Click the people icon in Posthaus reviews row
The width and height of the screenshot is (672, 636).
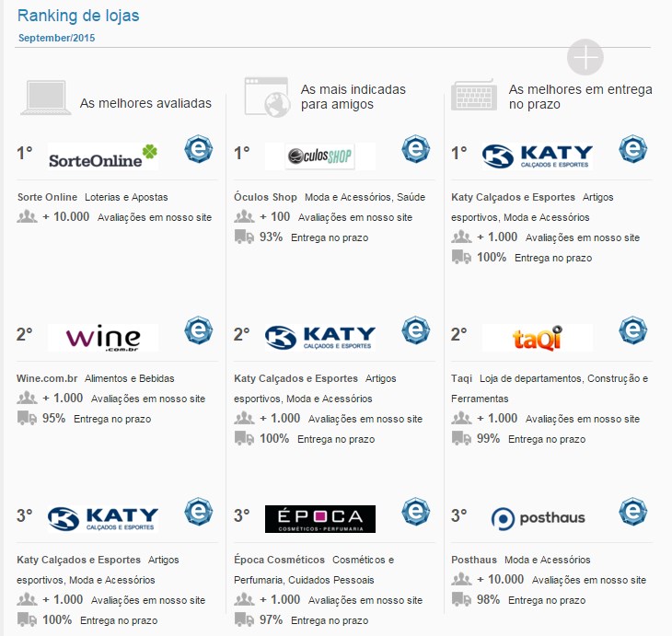click(461, 579)
